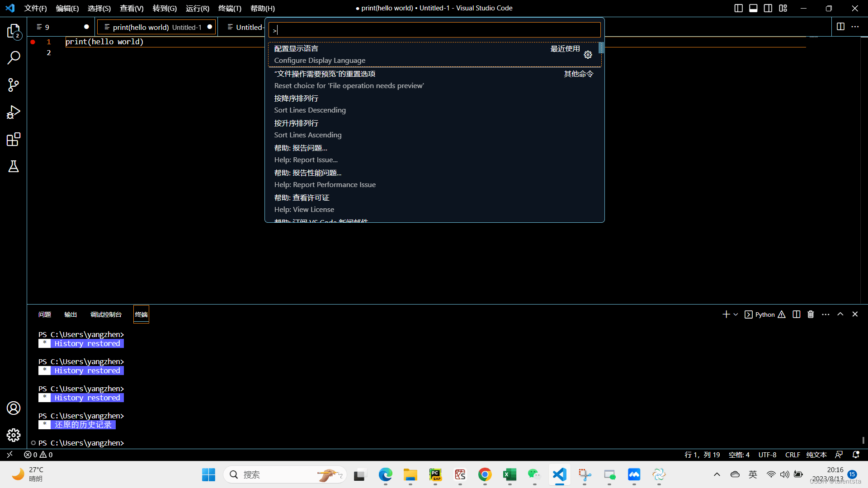
Task: Toggle bottom panel layout icon
Action: click(753, 8)
